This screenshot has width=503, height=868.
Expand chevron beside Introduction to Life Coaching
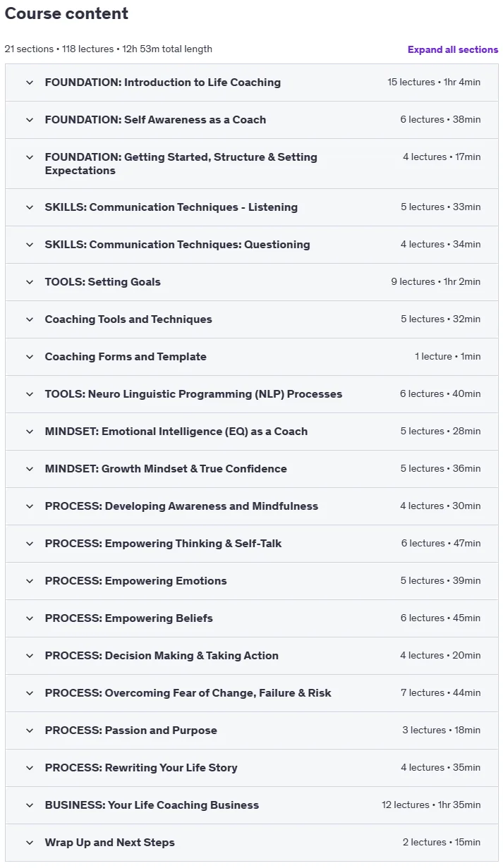click(30, 82)
